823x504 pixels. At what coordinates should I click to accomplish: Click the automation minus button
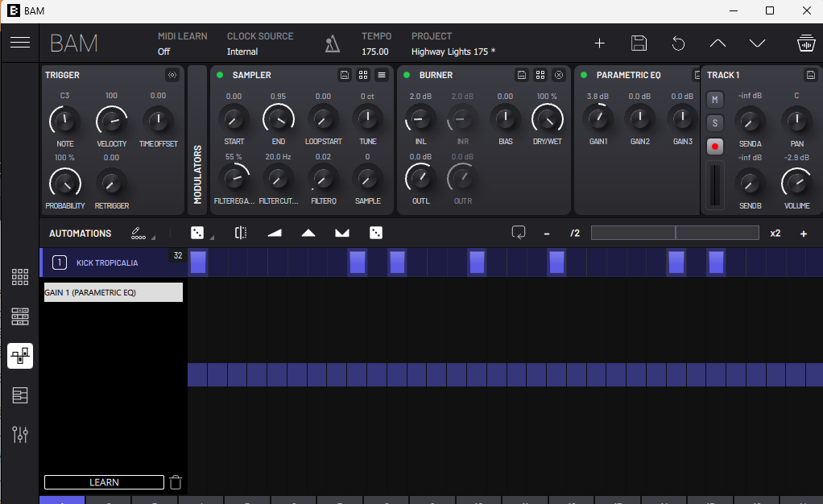pyautogui.click(x=547, y=233)
